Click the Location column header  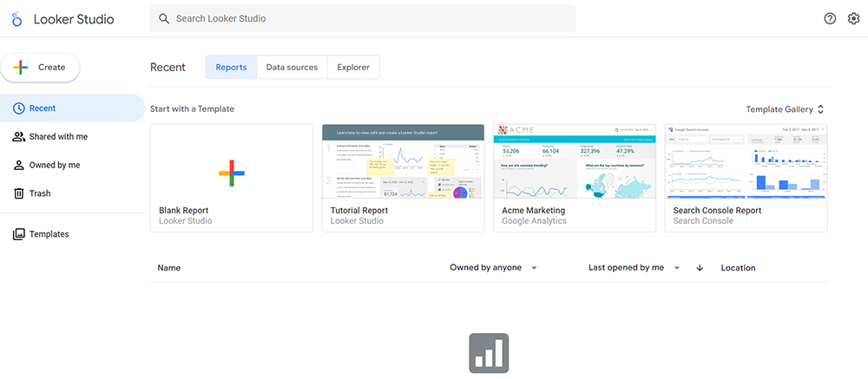(738, 268)
